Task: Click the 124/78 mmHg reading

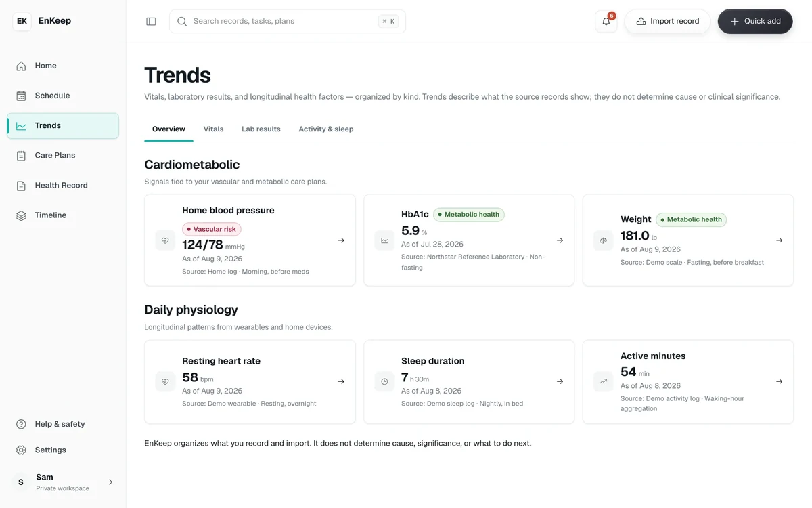Action: tap(213, 245)
